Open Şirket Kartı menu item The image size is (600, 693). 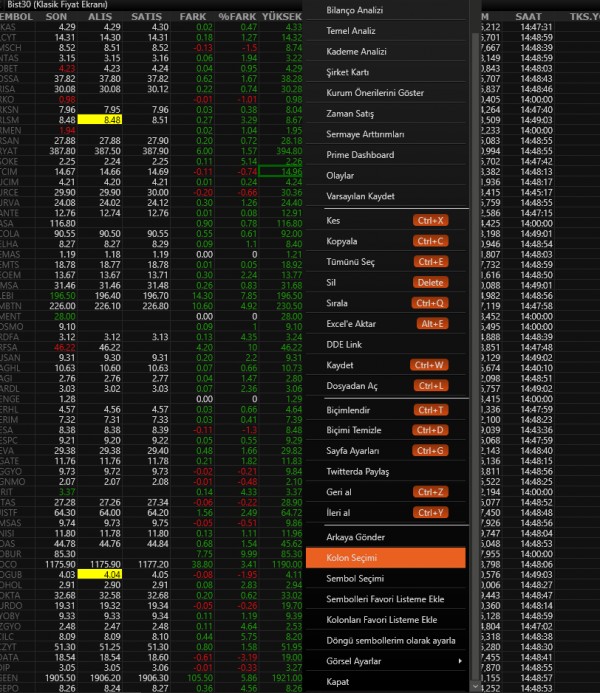pyautogui.click(x=385, y=72)
